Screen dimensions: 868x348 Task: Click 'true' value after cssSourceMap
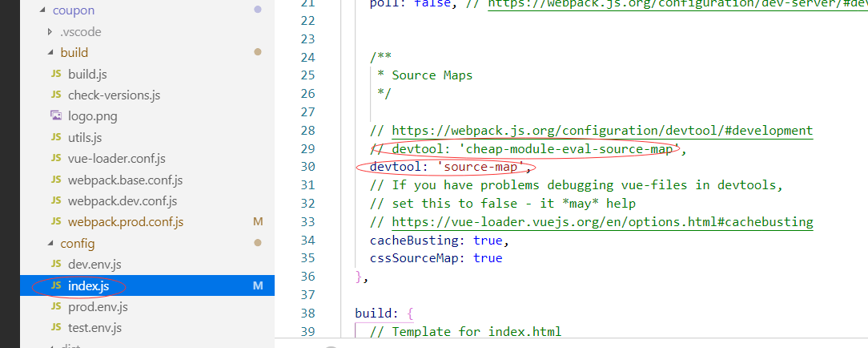coord(488,258)
